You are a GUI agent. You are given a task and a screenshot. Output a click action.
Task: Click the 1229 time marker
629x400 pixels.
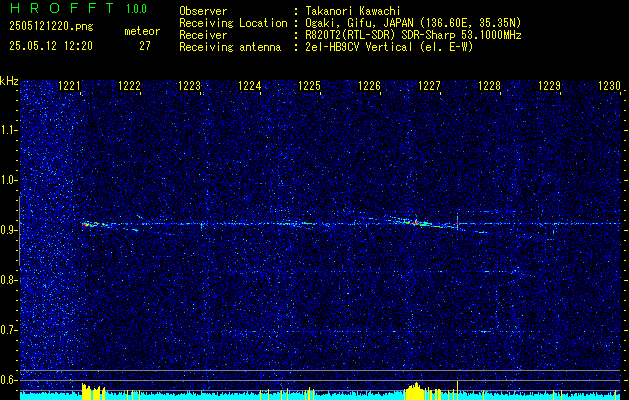pos(550,86)
